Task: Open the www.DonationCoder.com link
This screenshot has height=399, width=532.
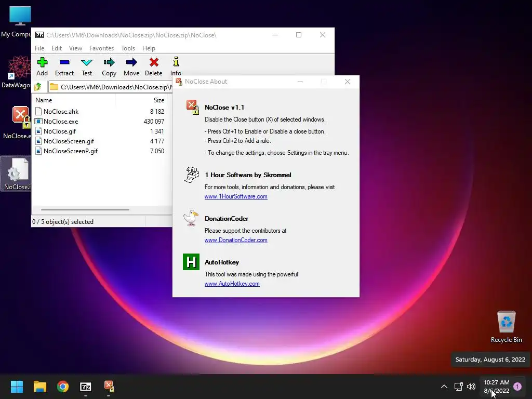Action: pyautogui.click(x=236, y=240)
